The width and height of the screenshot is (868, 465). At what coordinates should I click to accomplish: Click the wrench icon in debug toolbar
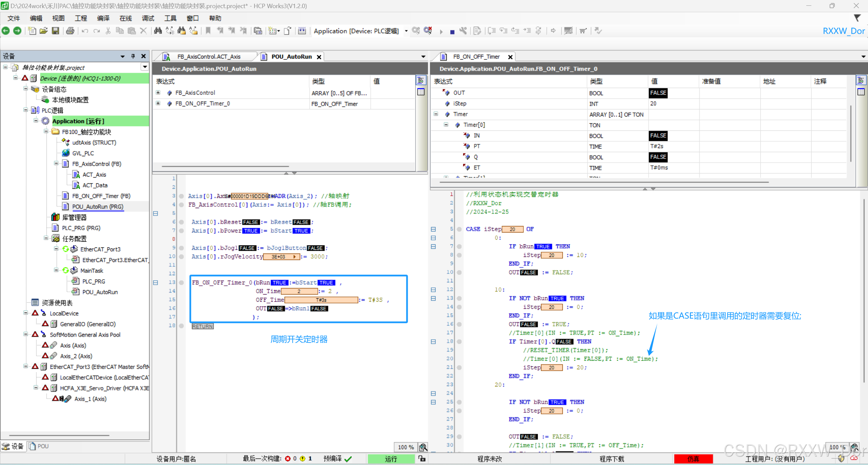463,31
